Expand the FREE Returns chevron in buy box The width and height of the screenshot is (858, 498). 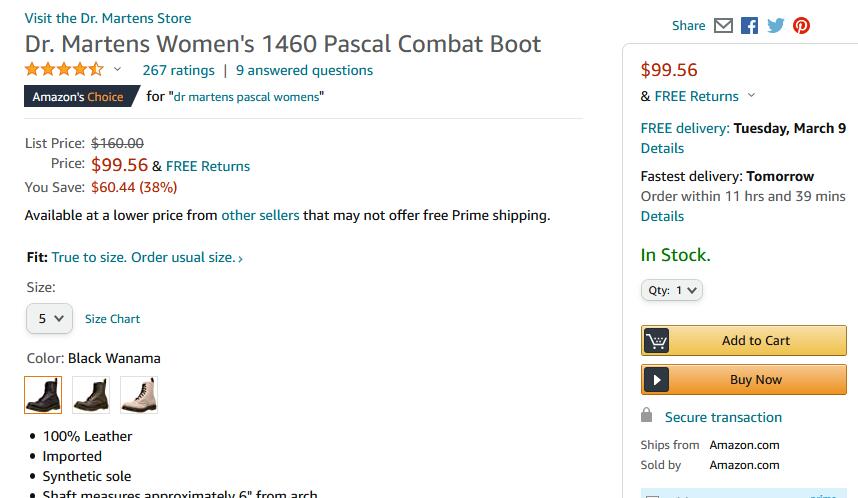pos(752,95)
